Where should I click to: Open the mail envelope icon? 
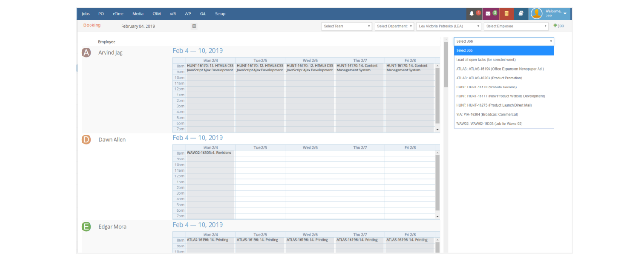488,14
